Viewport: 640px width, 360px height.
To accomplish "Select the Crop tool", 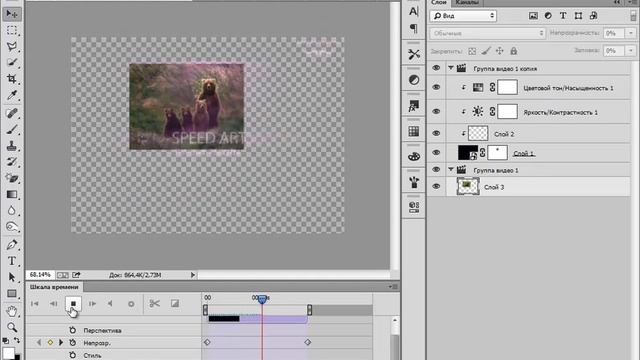I will (x=12, y=78).
